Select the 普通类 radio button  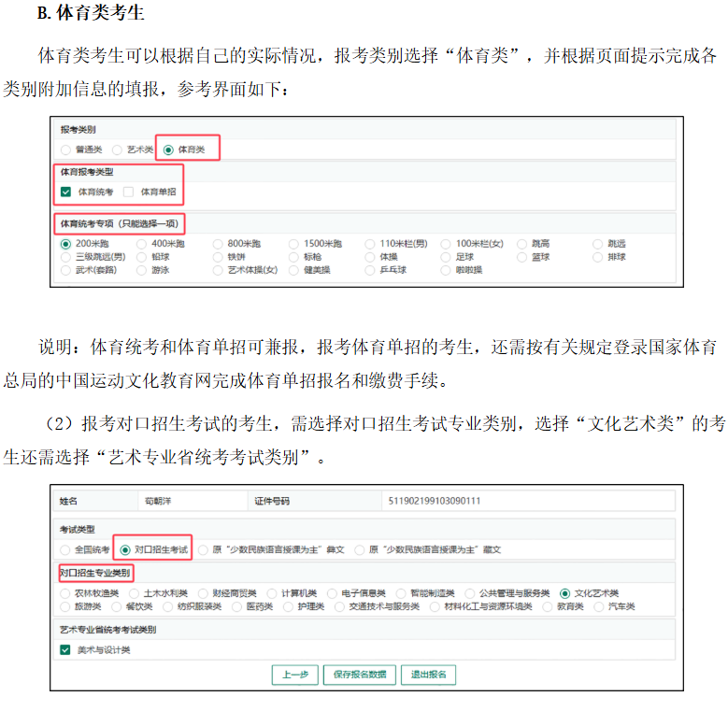click(65, 149)
